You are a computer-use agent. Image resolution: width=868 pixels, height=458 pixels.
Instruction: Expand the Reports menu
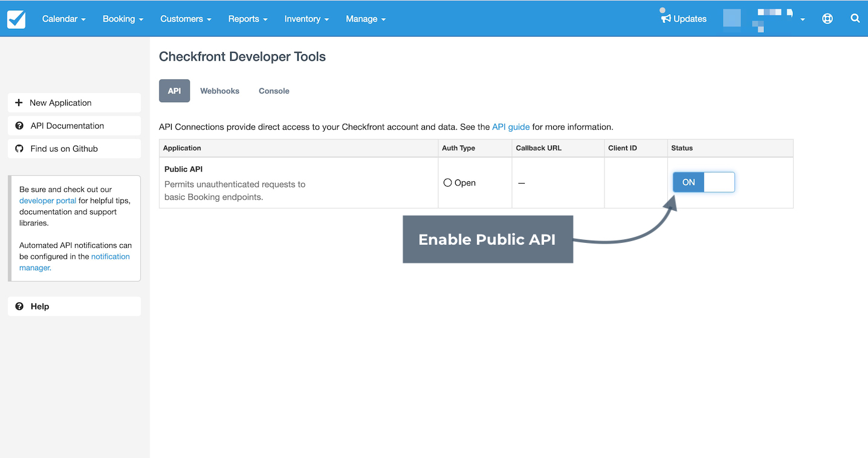tap(248, 19)
